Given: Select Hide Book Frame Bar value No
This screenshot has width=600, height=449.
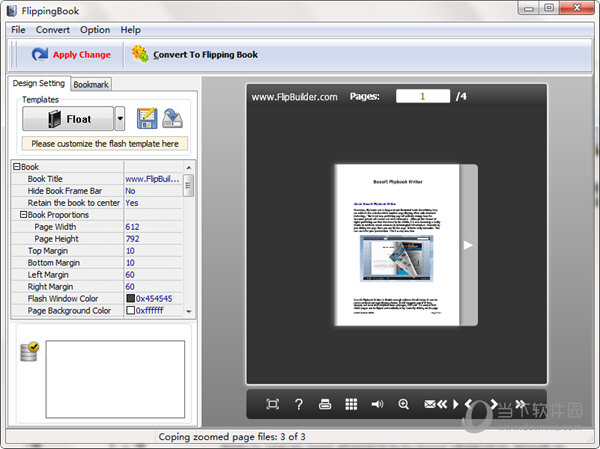Looking at the screenshot, I should [x=130, y=191].
